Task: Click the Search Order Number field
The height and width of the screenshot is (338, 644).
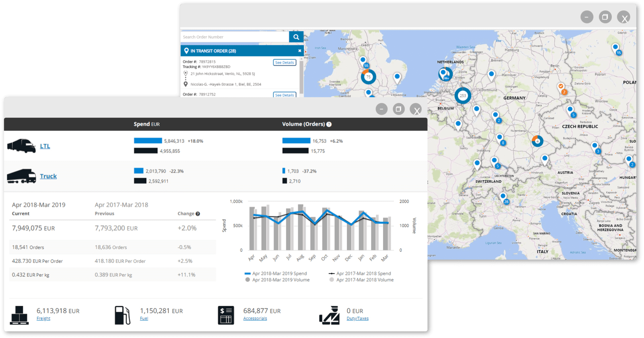Action: 235,37
